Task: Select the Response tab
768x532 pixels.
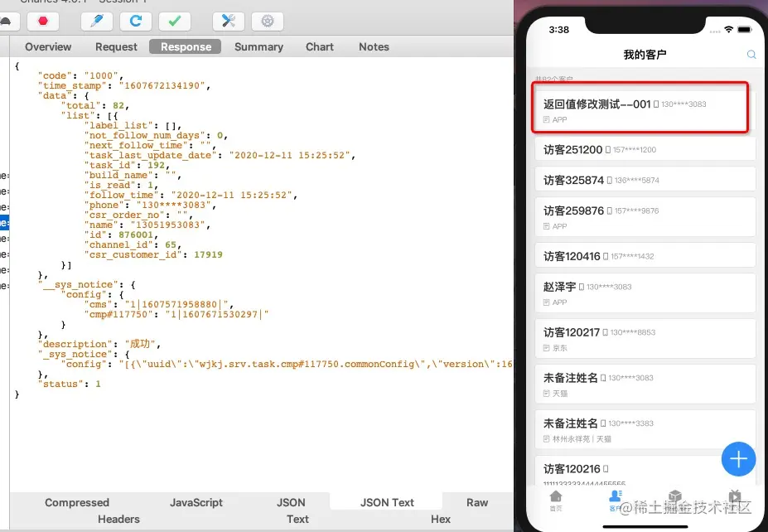Action: point(186,47)
